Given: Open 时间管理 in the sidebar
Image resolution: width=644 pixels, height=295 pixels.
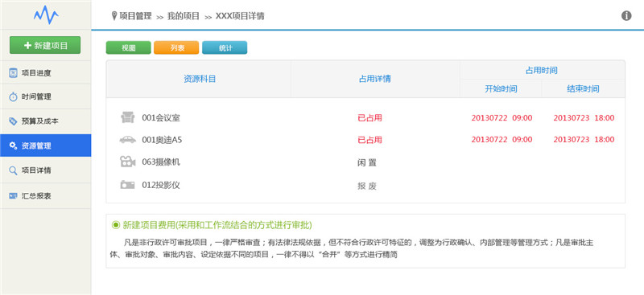Looking at the screenshot, I should pyautogui.click(x=46, y=96).
